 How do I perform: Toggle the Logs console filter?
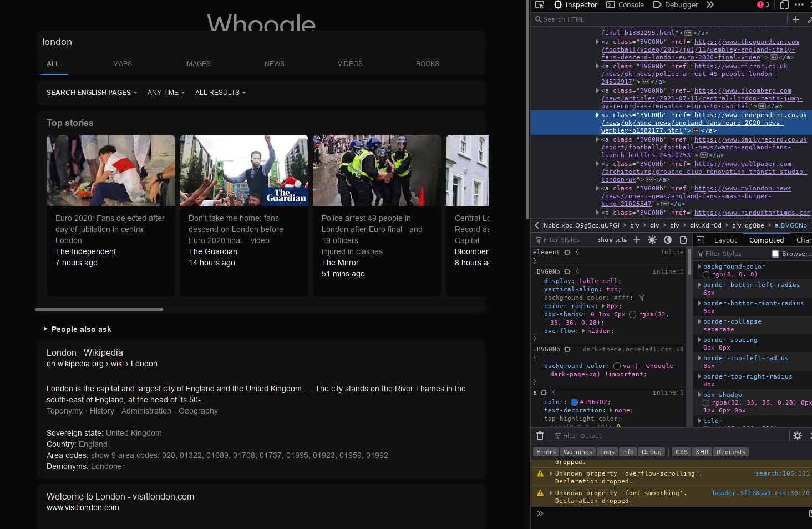pyautogui.click(x=607, y=452)
